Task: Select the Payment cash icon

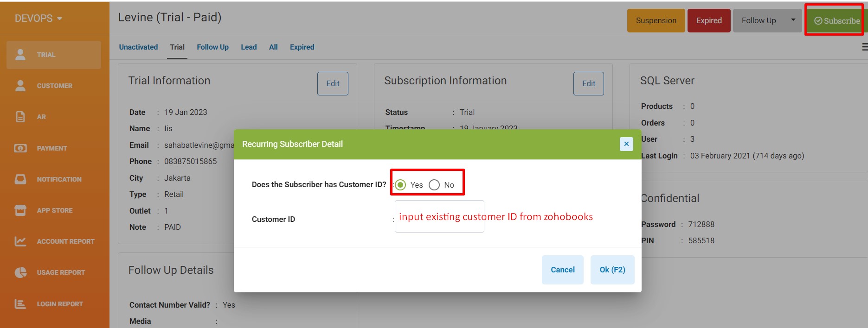Action: pos(20,148)
